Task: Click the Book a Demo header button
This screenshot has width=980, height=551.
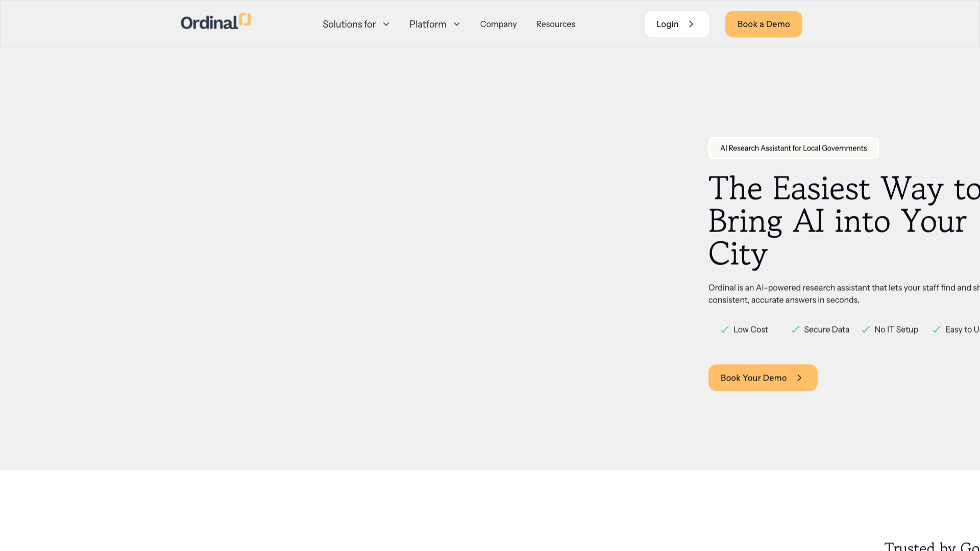Action: [764, 24]
